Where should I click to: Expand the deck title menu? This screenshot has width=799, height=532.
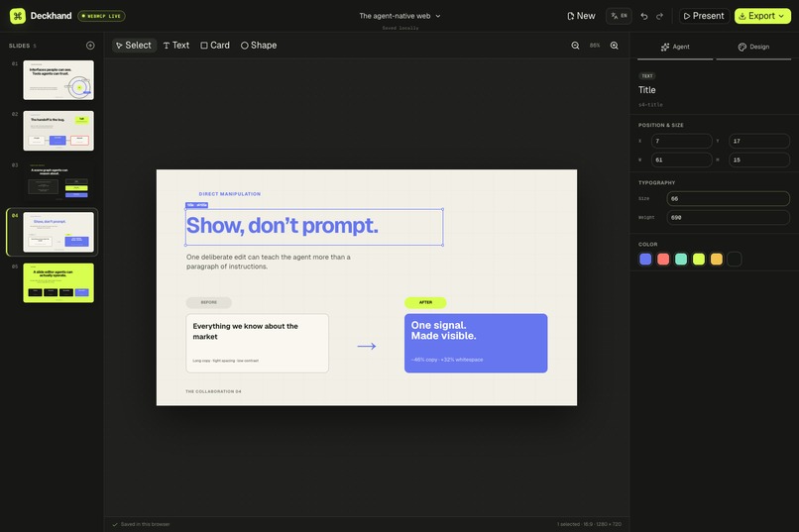pyautogui.click(x=400, y=16)
